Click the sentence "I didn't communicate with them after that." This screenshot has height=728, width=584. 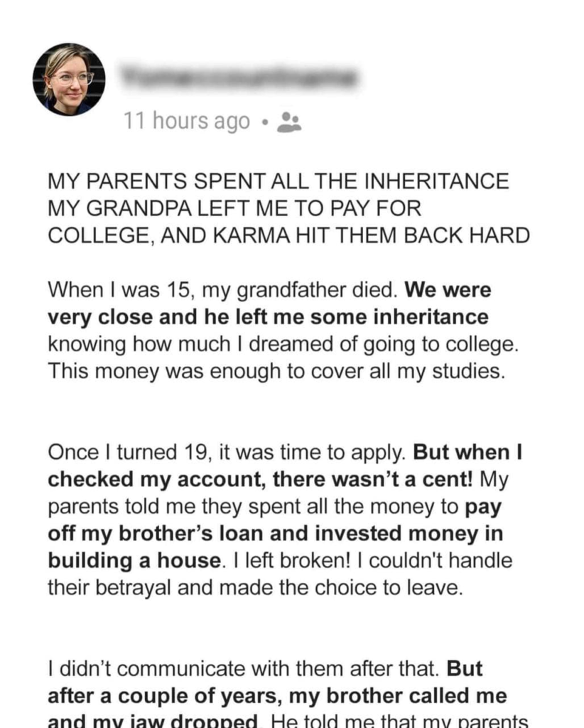(245, 668)
